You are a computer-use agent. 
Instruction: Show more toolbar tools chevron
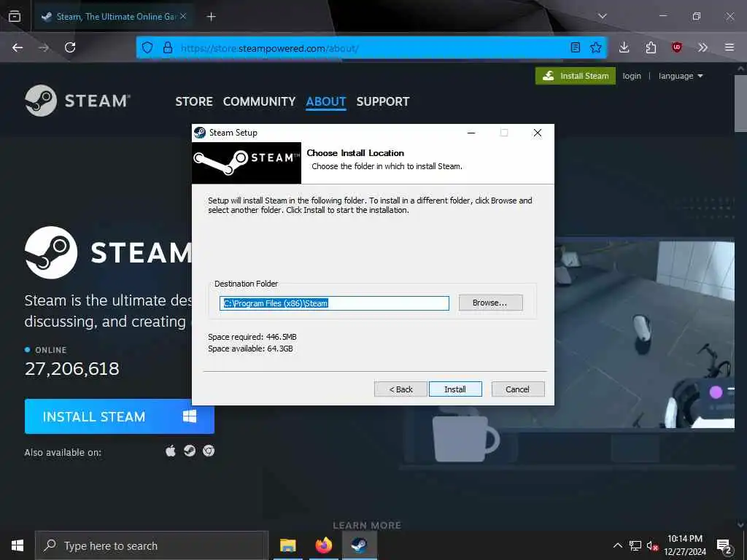click(703, 47)
